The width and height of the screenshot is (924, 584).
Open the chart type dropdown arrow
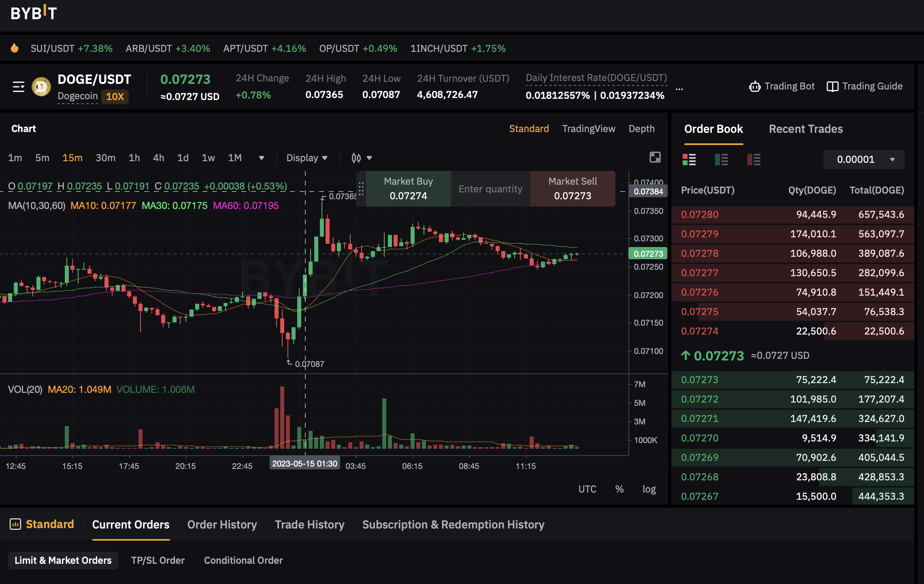pos(369,158)
